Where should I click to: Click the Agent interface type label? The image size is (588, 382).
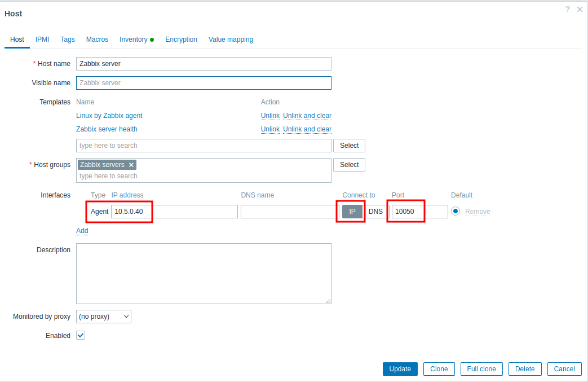coord(99,211)
